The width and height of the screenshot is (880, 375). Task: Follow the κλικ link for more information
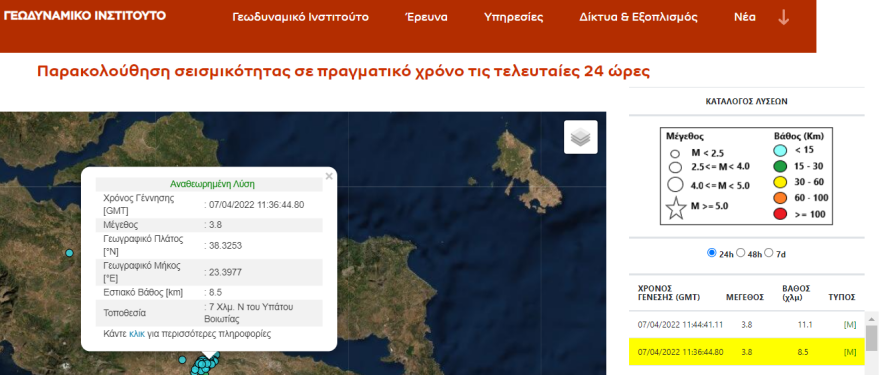[137, 333]
